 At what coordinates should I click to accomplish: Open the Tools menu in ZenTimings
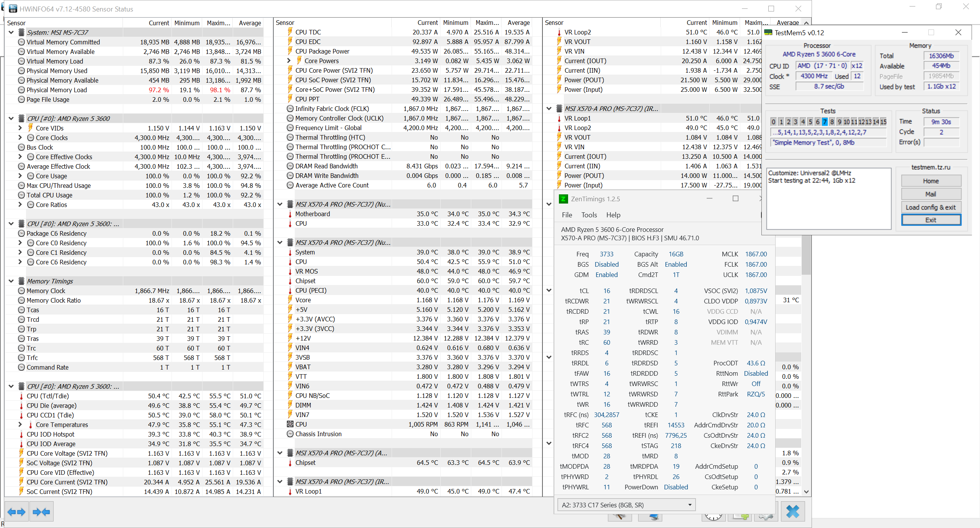589,215
